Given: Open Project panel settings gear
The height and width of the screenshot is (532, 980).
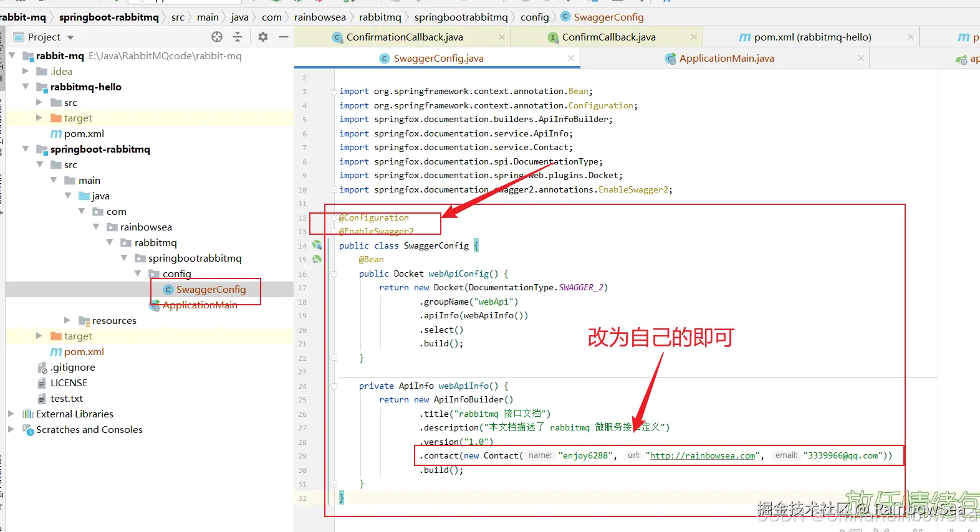Looking at the screenshot, I should (x=263, y=37).
